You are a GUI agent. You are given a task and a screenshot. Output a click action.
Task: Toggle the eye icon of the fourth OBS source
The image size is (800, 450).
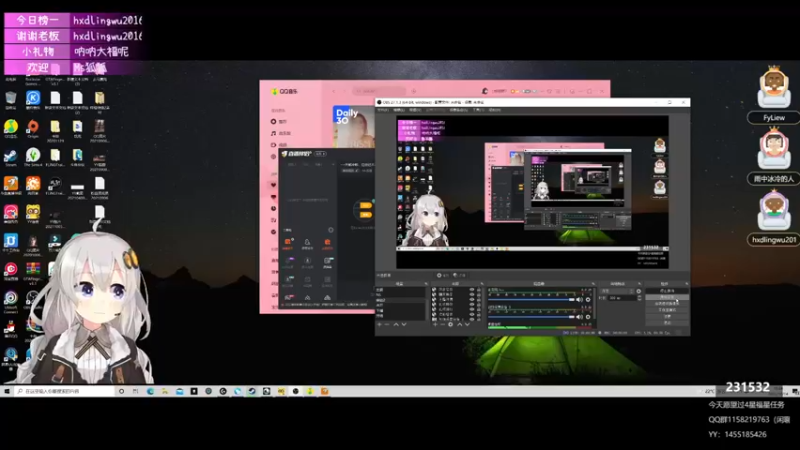tap(472, 304)
